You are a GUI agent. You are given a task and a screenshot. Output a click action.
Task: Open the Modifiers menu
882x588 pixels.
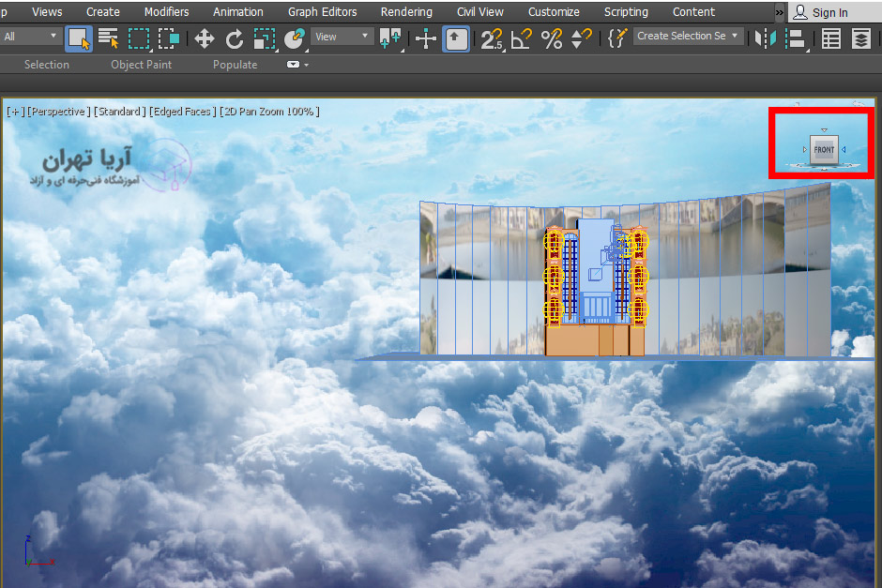click(166, 12)
